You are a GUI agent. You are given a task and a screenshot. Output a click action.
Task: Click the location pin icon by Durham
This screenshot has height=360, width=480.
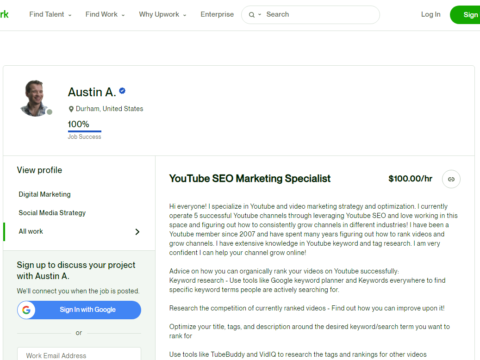point(71,109)
